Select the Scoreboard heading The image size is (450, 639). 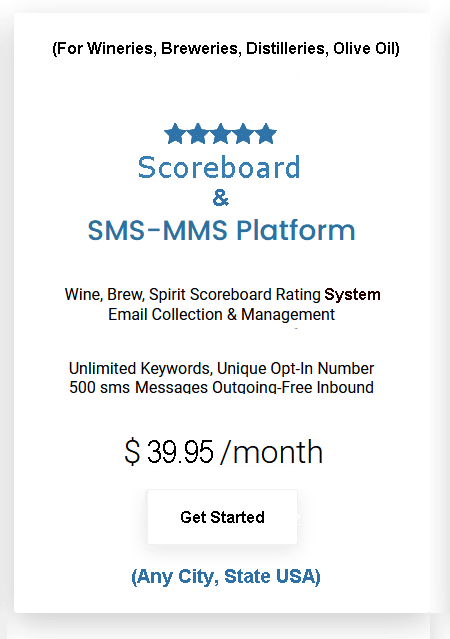[x=219, y=167]
